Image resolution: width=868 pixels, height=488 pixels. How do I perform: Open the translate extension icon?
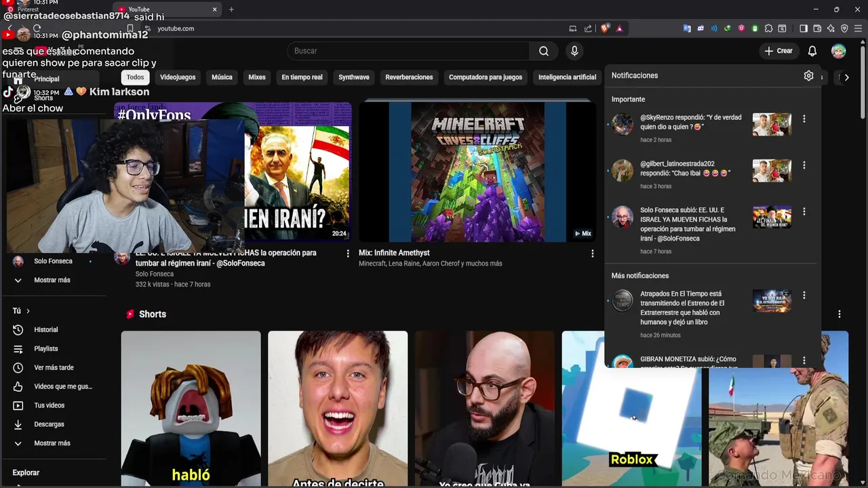click(x=687, y=28)
